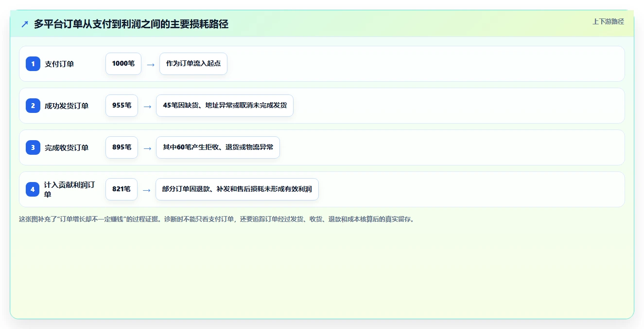
Task: Click the 955笔 value chip
Action: point(122,106)
